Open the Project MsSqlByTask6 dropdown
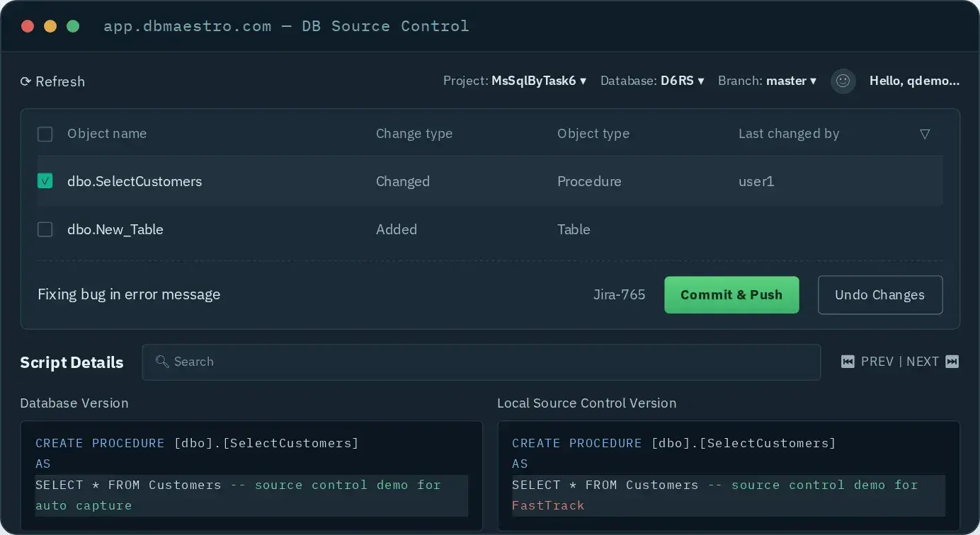This screenshot has width=980, height=535. coord(515,81)
